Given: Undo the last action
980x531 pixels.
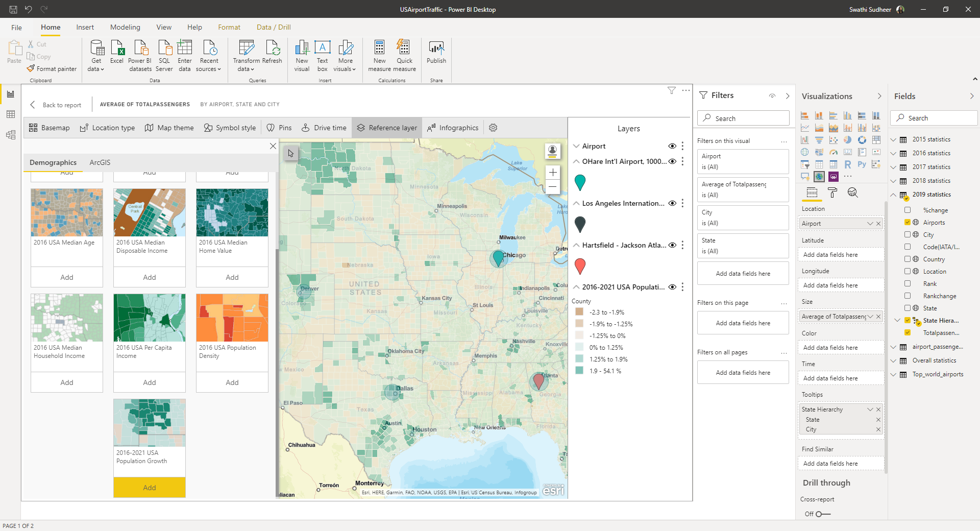Looking at the screenshot, I should coord(29,9).
